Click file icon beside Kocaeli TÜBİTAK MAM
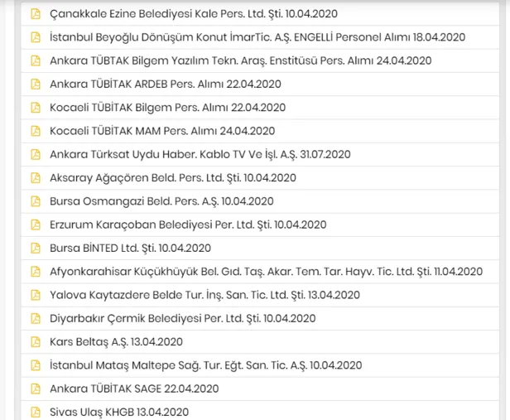This screenshot has width=510, height=420. tap(35, 131)
